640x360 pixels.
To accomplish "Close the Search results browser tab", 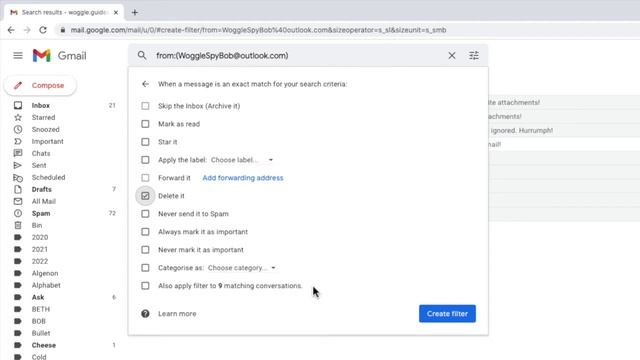I will coord(116,13).
